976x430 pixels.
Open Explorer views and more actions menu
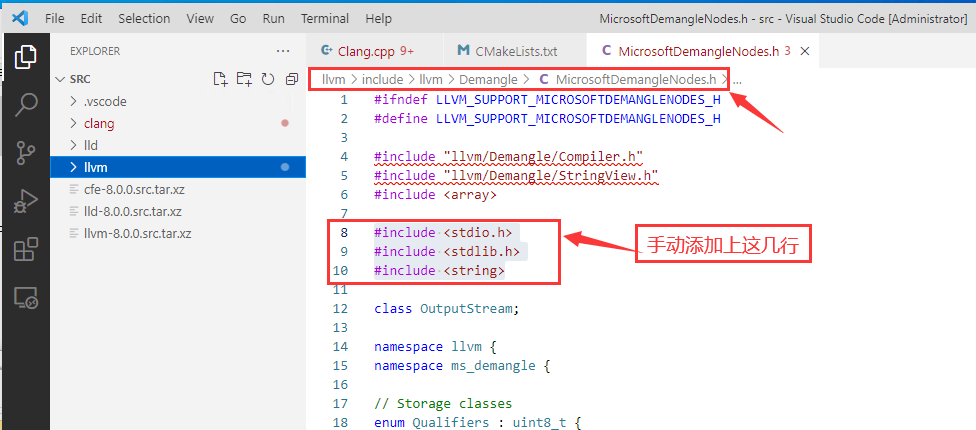pyautogui.click(x=283, y=51)
